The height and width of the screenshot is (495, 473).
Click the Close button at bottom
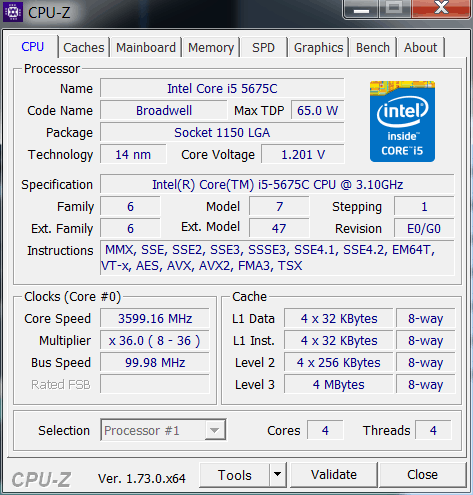pos(422,475)
